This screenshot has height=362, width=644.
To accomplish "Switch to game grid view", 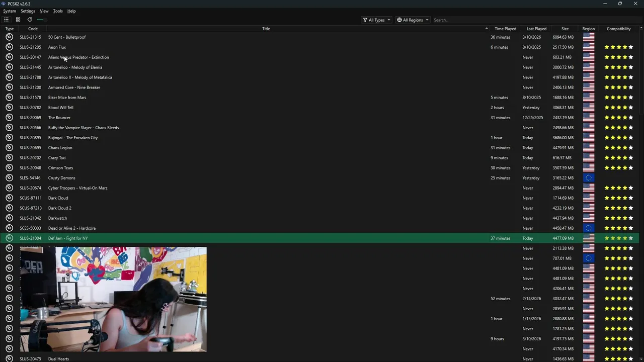I will click(x=18, y=20).
